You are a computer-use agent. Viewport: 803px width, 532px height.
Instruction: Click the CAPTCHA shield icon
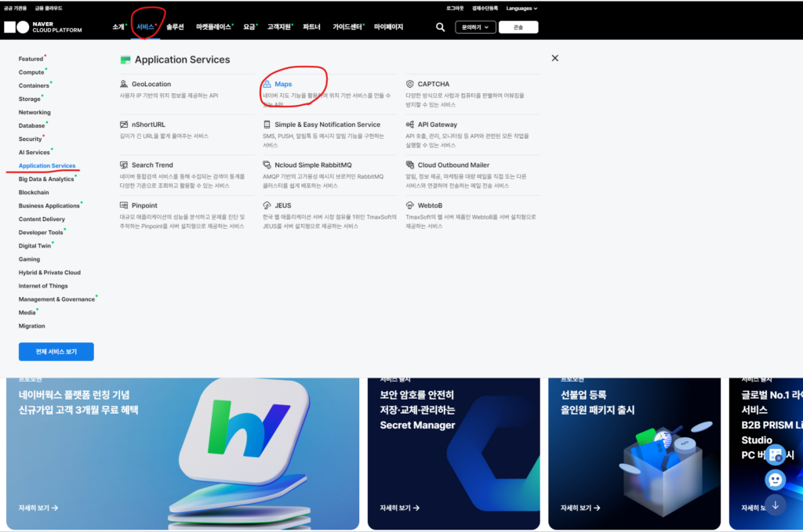(x=409, y=84)
